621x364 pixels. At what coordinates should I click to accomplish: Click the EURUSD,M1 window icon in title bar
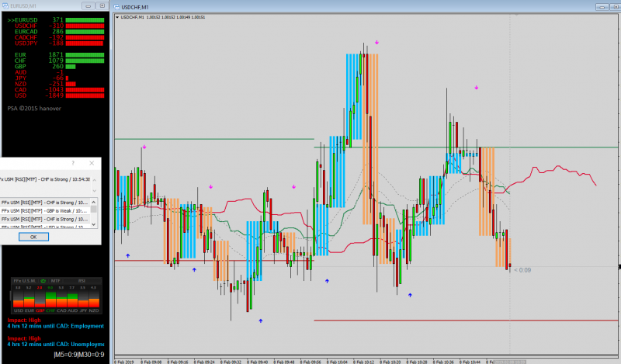click(x=5, y=6)
